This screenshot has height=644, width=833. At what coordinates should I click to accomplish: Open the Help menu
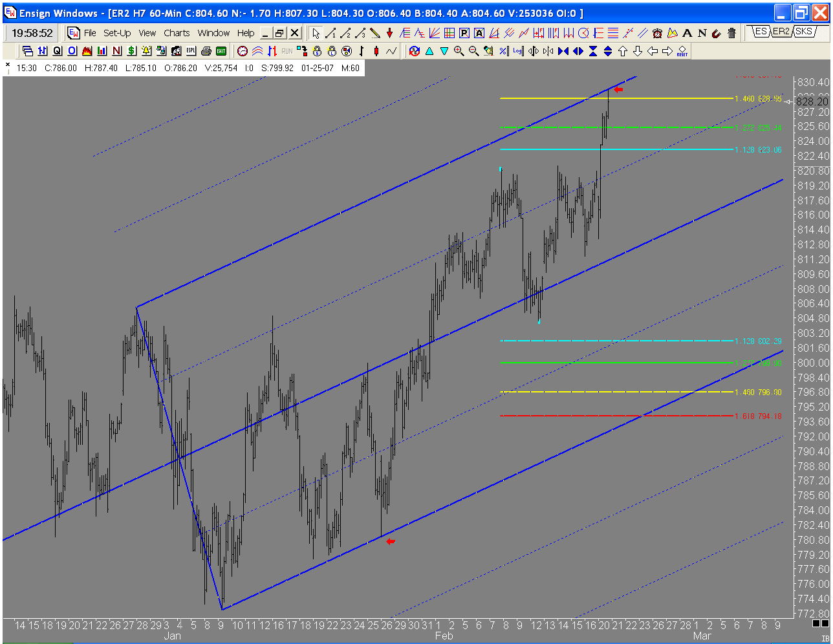pyautogui.click(x=246, y=33)
